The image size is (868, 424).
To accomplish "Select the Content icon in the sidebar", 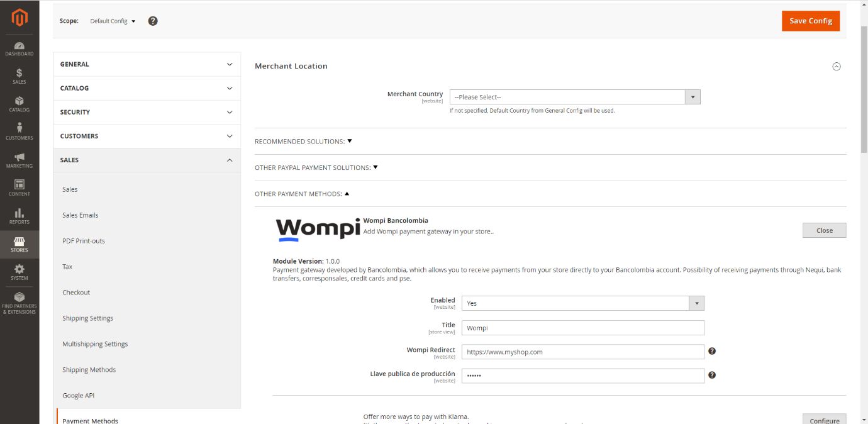I will (19, 187).
